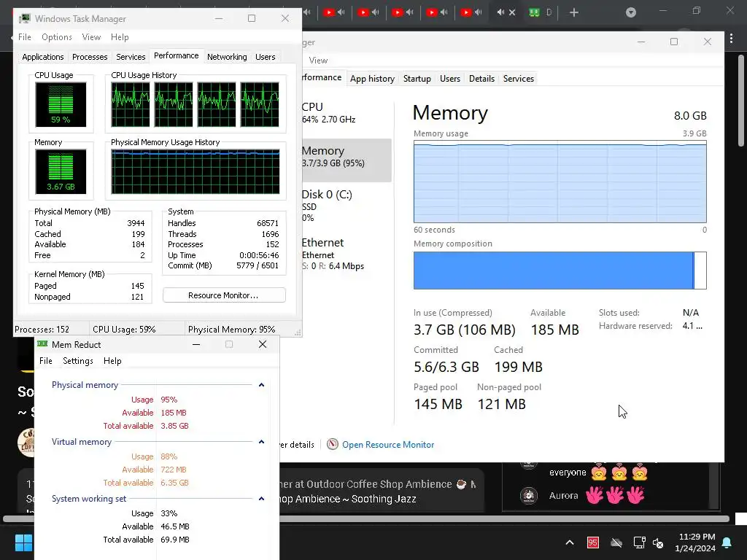Viewport: 747px width, 560px height.
Task: Show hidden system tray icons
Action: pyautogui.click(x=569, y=542)
